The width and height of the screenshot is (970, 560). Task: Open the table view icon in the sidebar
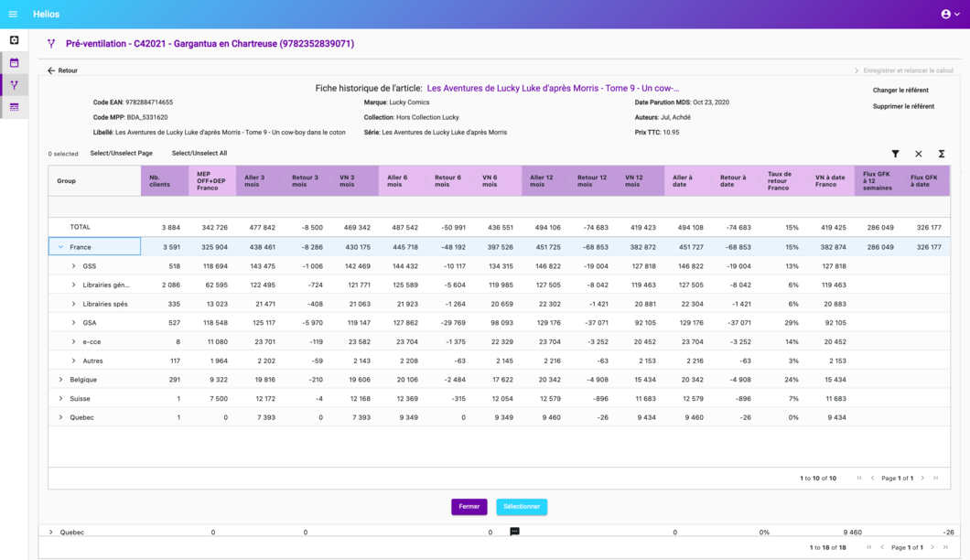14,107
